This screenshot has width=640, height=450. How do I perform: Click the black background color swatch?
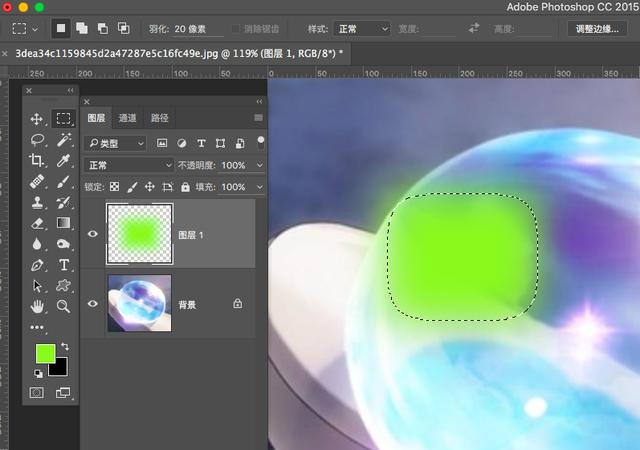pos(60,369)
